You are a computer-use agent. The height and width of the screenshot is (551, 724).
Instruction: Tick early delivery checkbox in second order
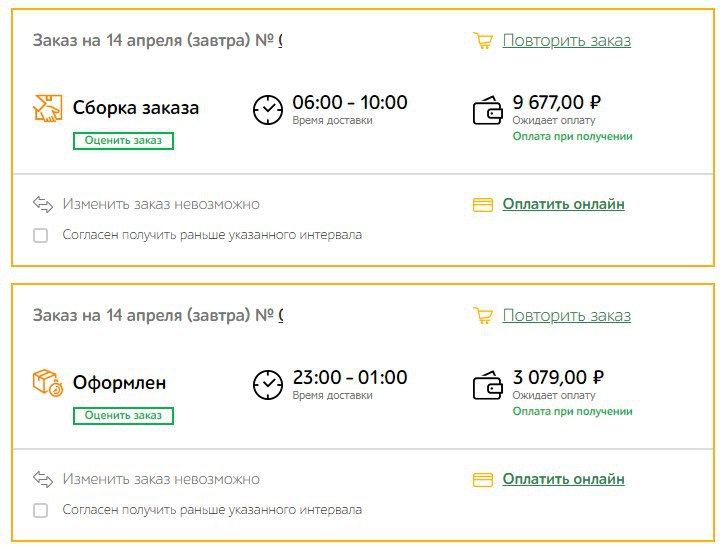[41, 510]
